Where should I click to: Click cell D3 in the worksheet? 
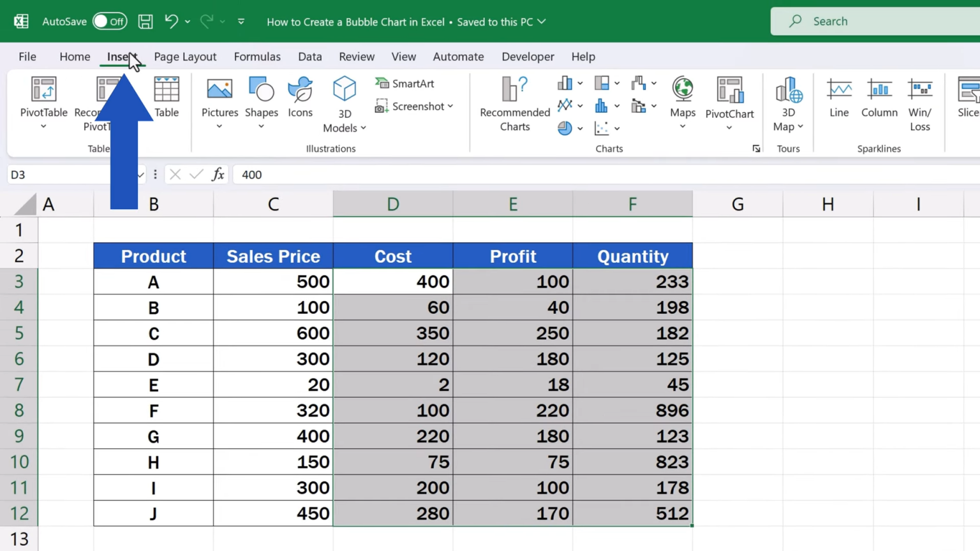point(392,281)
